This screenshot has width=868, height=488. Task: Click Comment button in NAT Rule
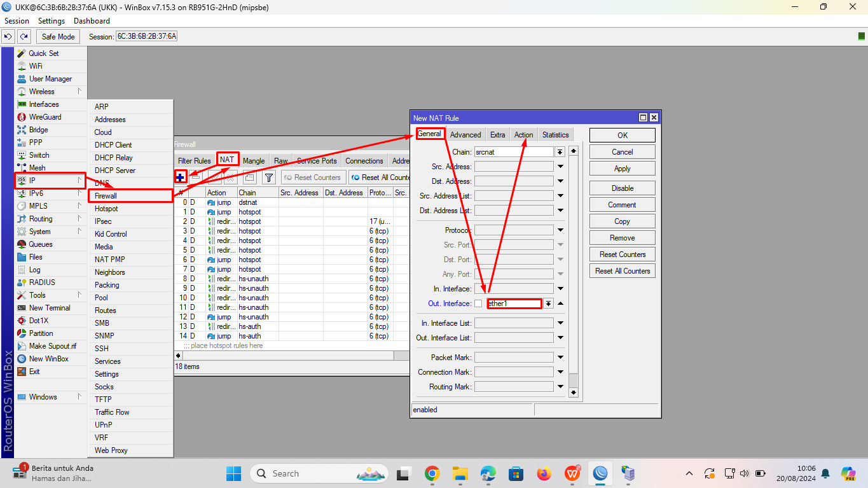click(x=623, y=205)
